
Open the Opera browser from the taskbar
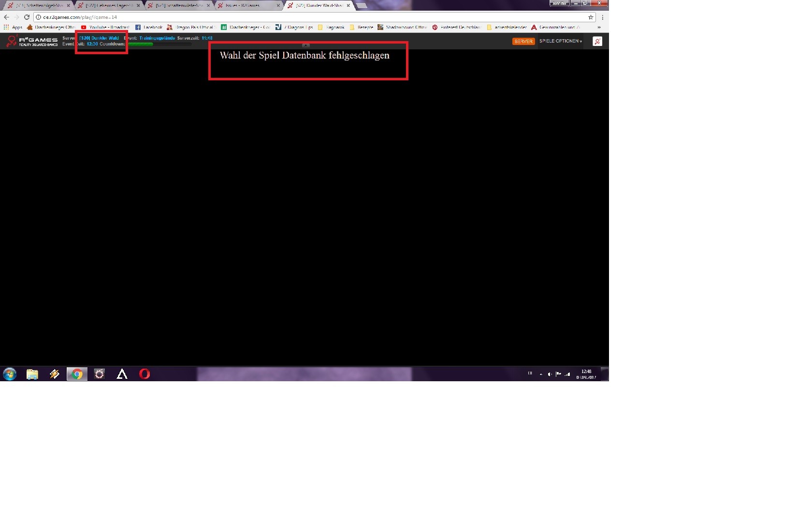pos(145,374)
